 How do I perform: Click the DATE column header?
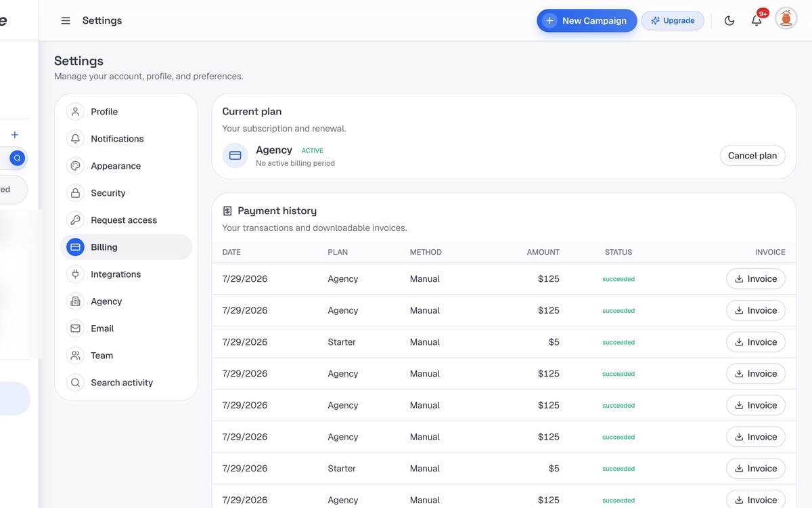click(231, 252)
